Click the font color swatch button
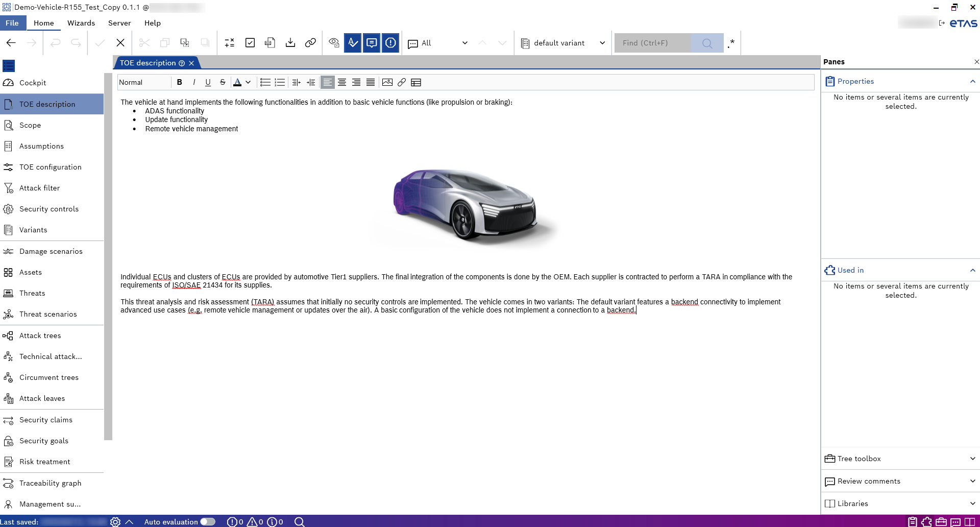Screen dimensions: 980x527 pyautogui.click(x=237, y=82)
